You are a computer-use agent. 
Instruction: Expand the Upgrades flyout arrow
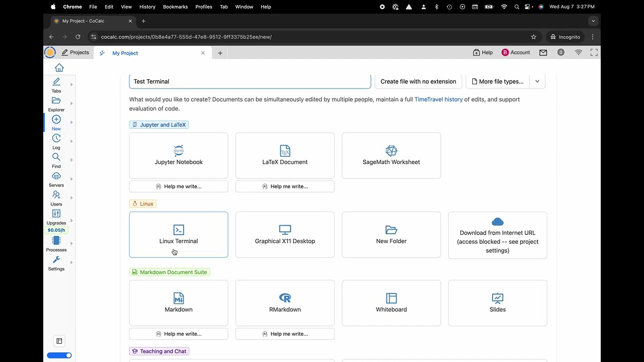pyautogui.click(x=71, y=220)
